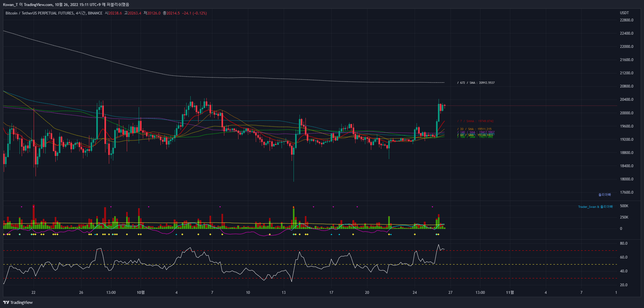This screenshot has height=308, width=644.
Task: Click the Trader_Swan & 올리아빠 indicator label
Action: 595,207
